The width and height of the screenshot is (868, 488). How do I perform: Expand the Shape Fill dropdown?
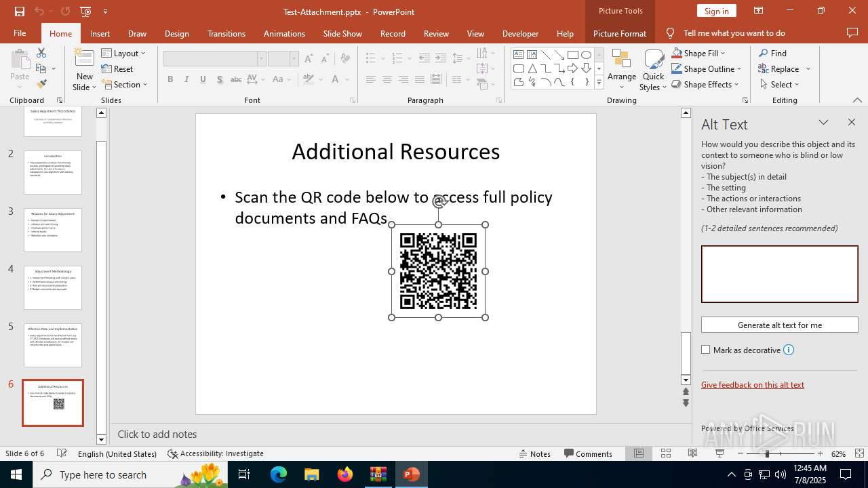click(723, 53)
